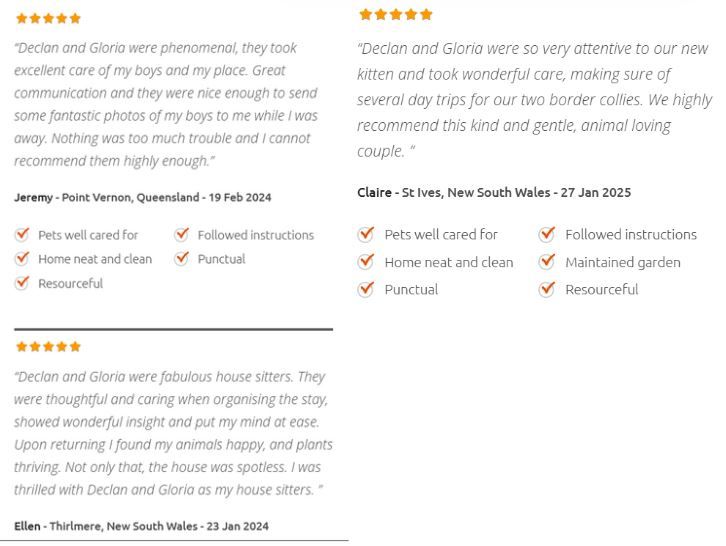This screenshot has width=726, height=546.
Task: Click Claire's Pets well cared for checkmark
Action: [366, 234]
